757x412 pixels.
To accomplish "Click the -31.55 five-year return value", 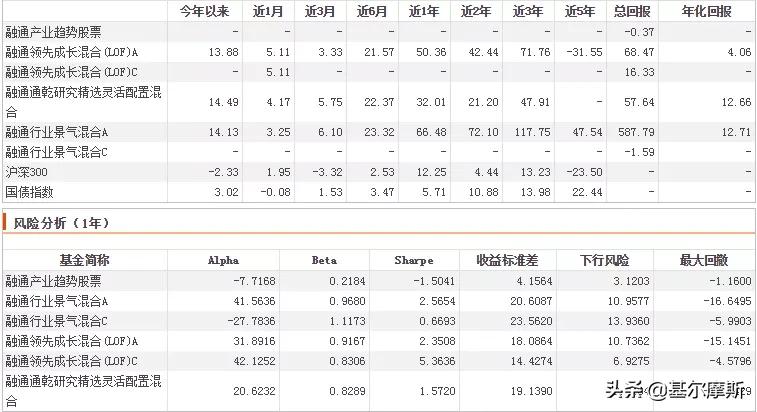I will tap(584, 52).
